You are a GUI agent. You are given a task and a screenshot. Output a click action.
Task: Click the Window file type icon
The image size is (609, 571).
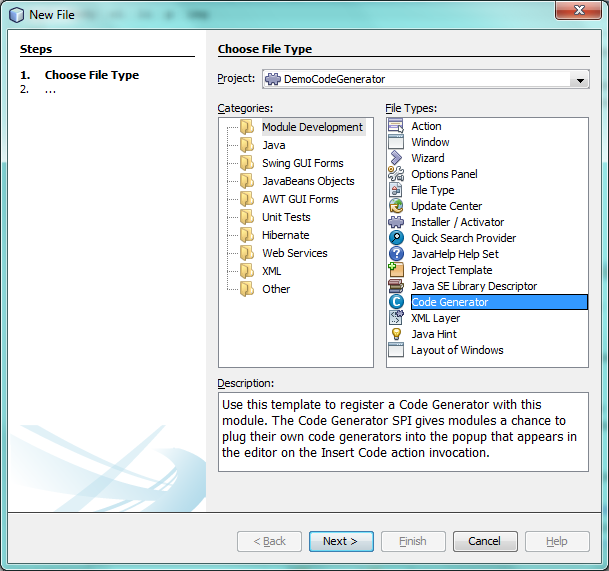[x=395, y=142]
